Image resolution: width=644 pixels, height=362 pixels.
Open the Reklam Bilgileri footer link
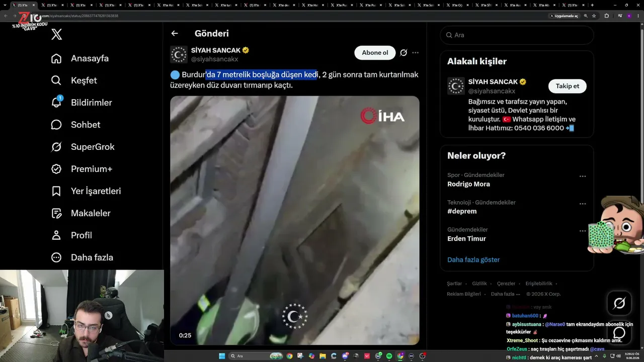coord(464,294)
